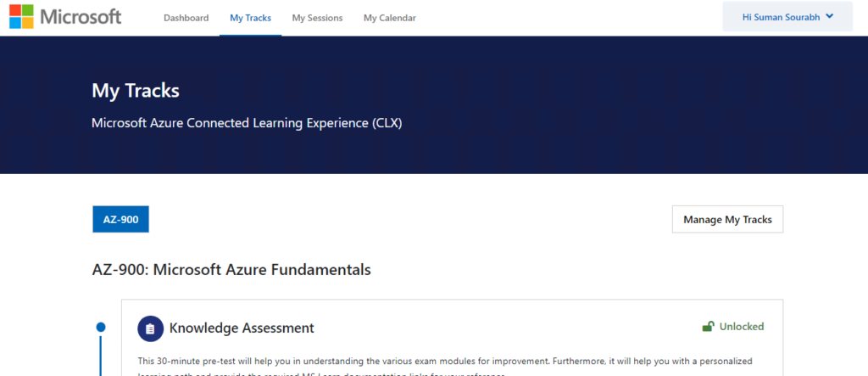Image resolution: width=868 pixels, height=376 pixels.
Task: Click the Microsoft wordmark text
Action: 81,17
